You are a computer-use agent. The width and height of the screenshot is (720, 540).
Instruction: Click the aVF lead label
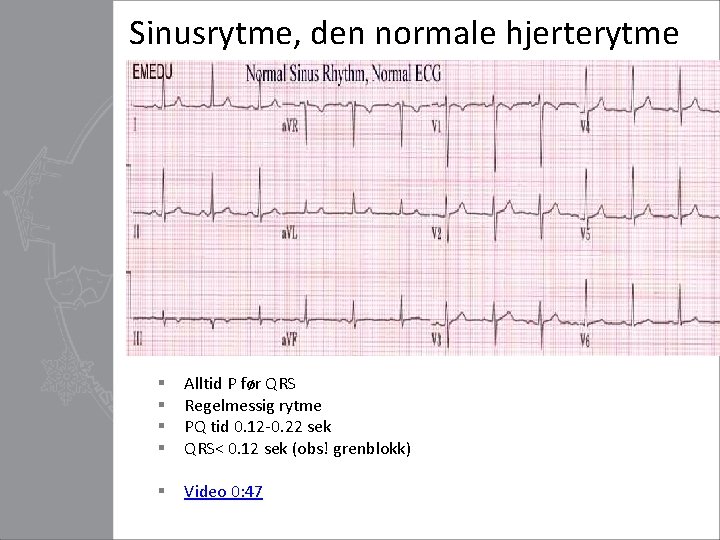click(289, 340)
